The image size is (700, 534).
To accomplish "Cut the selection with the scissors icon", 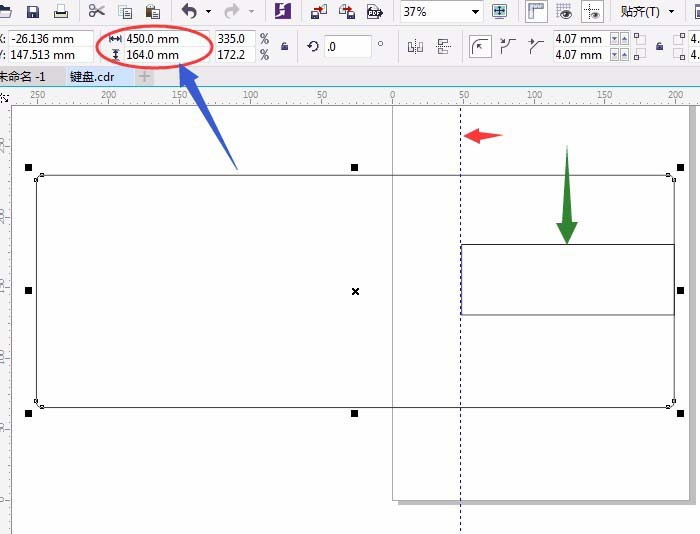I will 96,11.
